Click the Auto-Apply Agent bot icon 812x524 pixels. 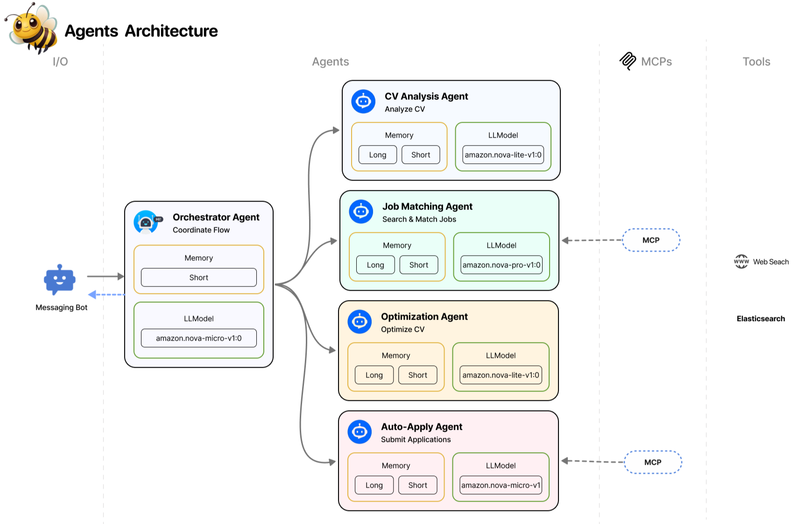coord(360,432)
